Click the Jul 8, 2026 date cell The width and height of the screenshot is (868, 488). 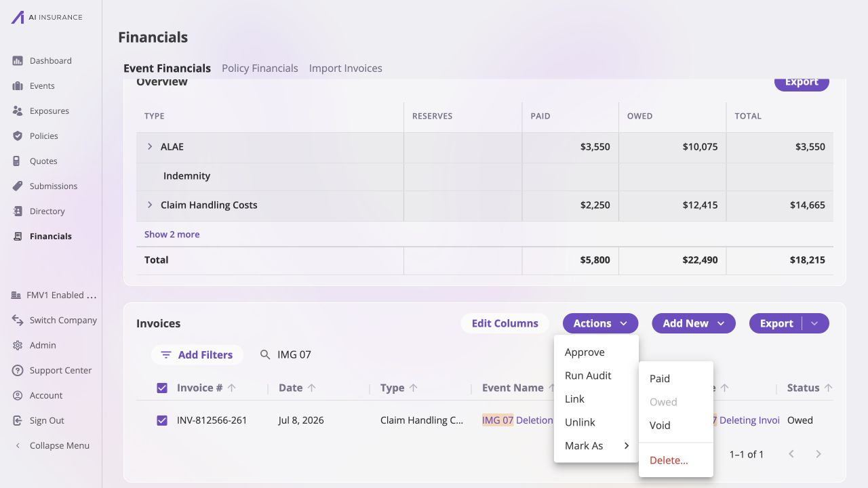click(301, 420)
